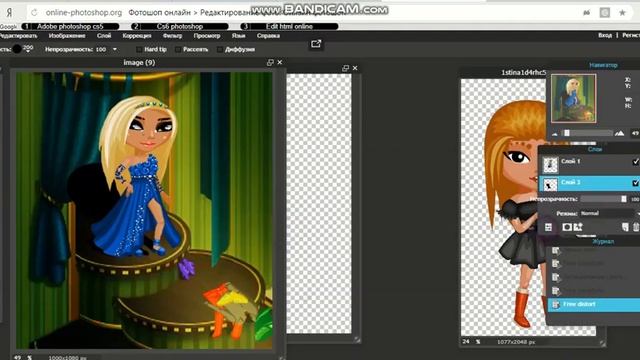The image size is (640, 360).
Task: Click zoom in mountain icon in Navigator
Action: click(620, 133)
